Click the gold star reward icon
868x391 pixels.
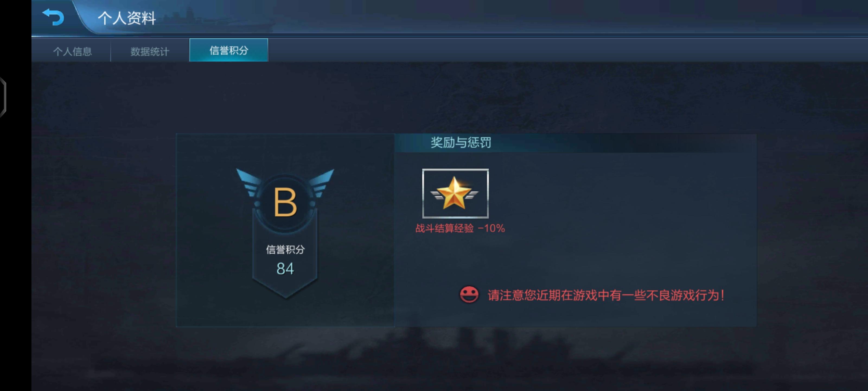click(454, 193)
